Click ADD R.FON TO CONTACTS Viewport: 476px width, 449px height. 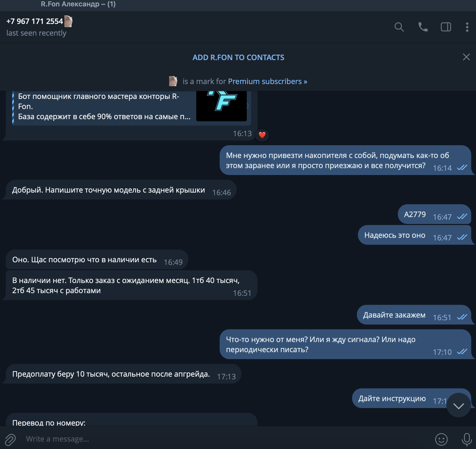pos(238,57)
